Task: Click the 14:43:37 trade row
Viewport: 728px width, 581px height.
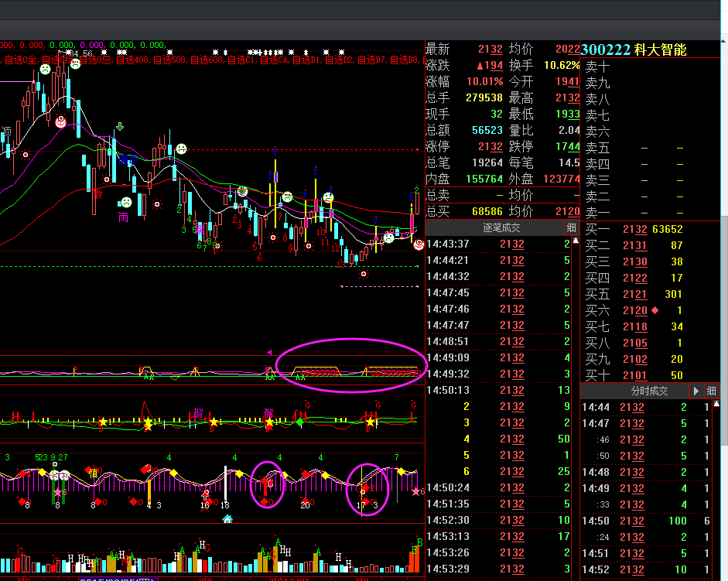Action: [x=498, y=244]
